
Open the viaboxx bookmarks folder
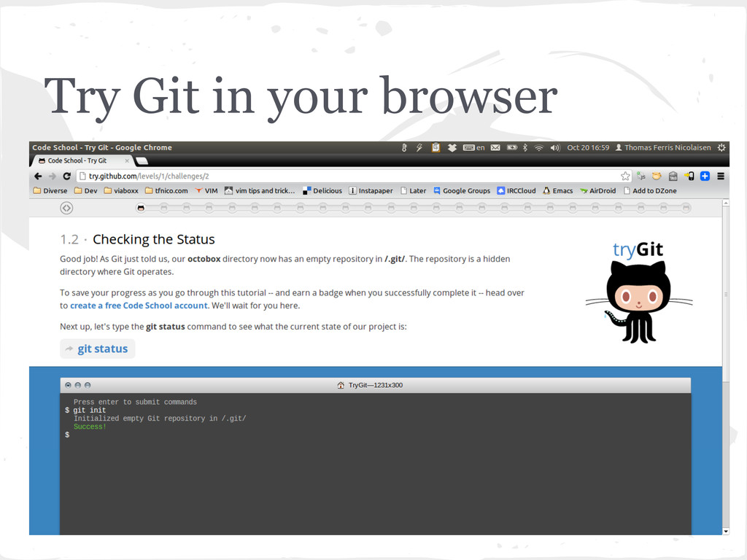point(121,191)
